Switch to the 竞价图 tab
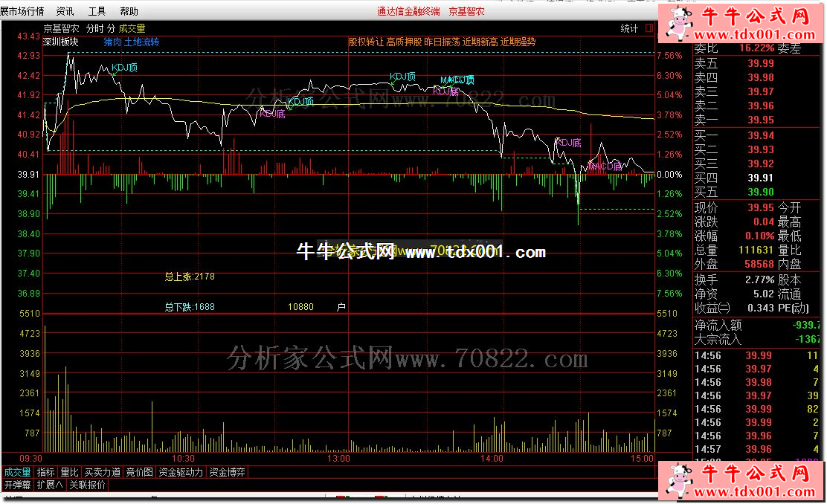The height and width of the screenshot is (504, 827). coord(139,472)
